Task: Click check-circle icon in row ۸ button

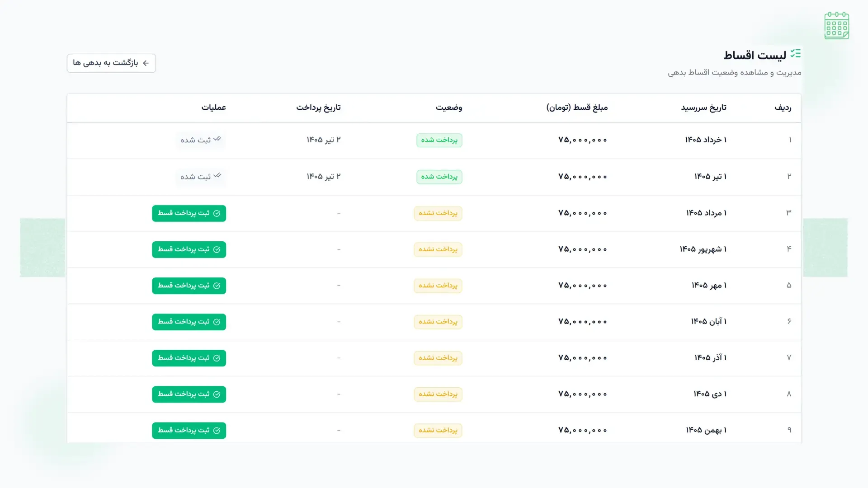Action: (217, 394)
